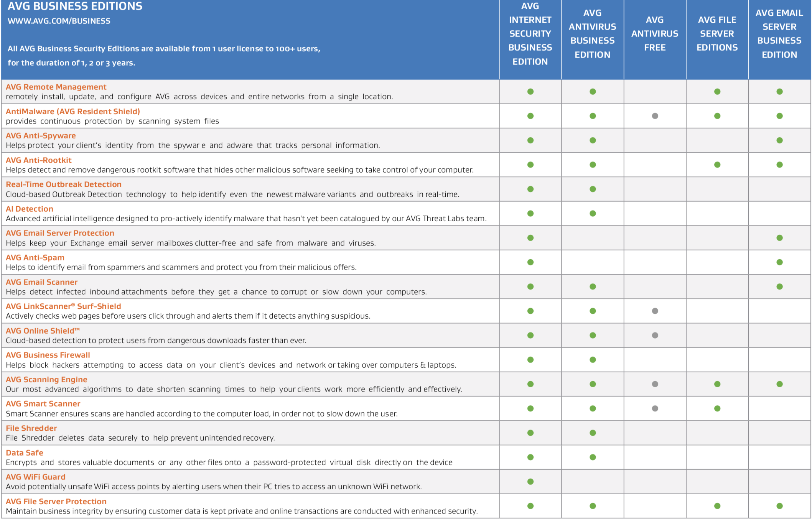Select the AVG Email Server Business Edition header
Viewport: 812px width, 520px height.
point(779,34)
